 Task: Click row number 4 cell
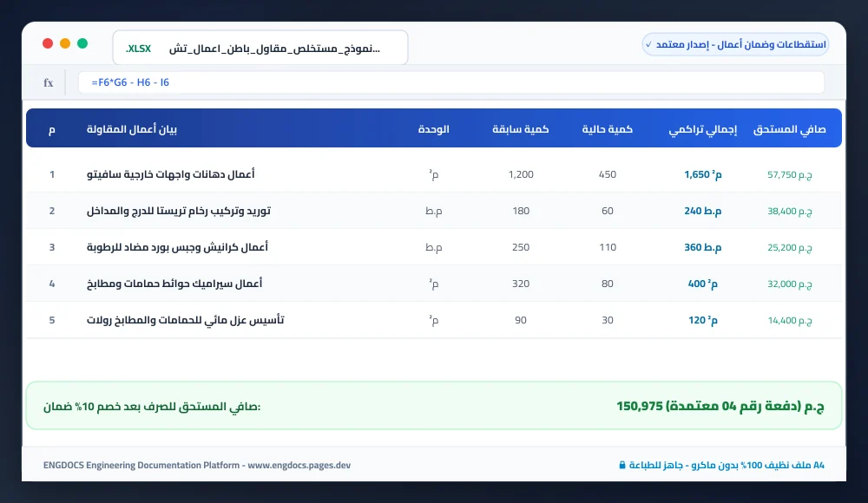pyautogui.click(x=52, y=284)
